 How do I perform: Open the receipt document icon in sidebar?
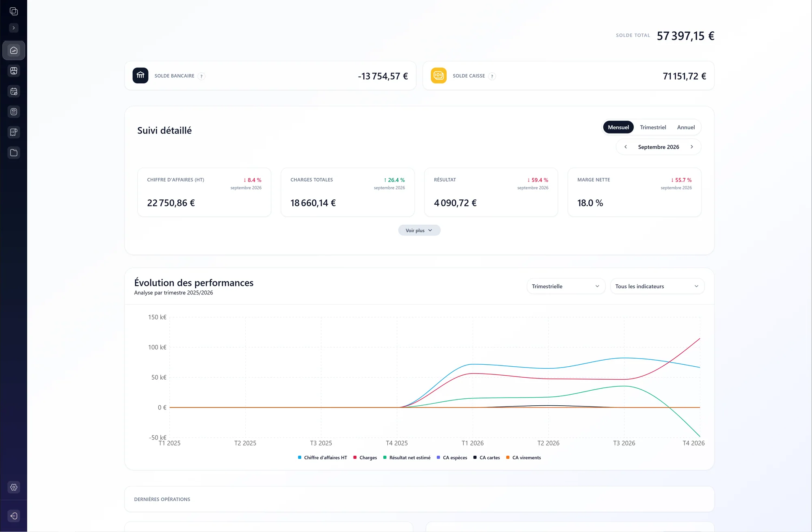pyautogui.click(x=14, y=132)
